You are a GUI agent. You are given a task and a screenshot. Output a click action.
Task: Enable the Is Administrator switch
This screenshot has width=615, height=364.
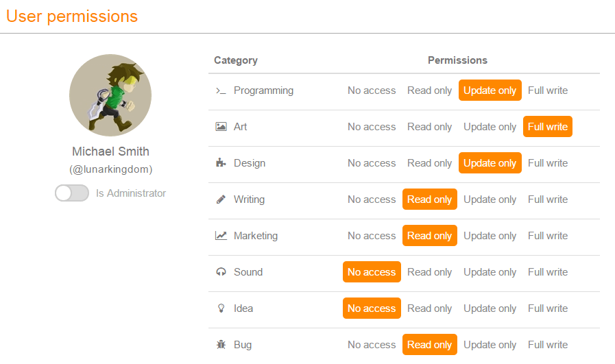[72, 193]
